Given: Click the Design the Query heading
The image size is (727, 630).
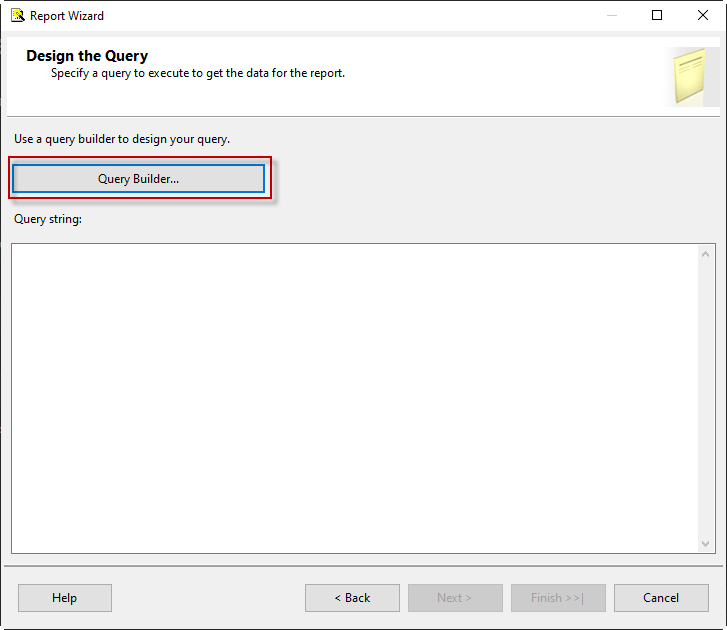Looking at the screenshot, I should (87, 56).
